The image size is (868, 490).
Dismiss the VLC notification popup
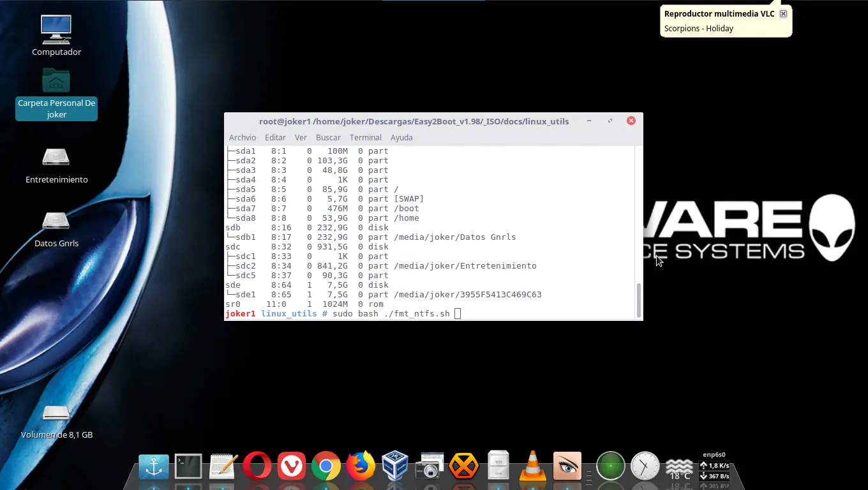click(x=783, y=14)
